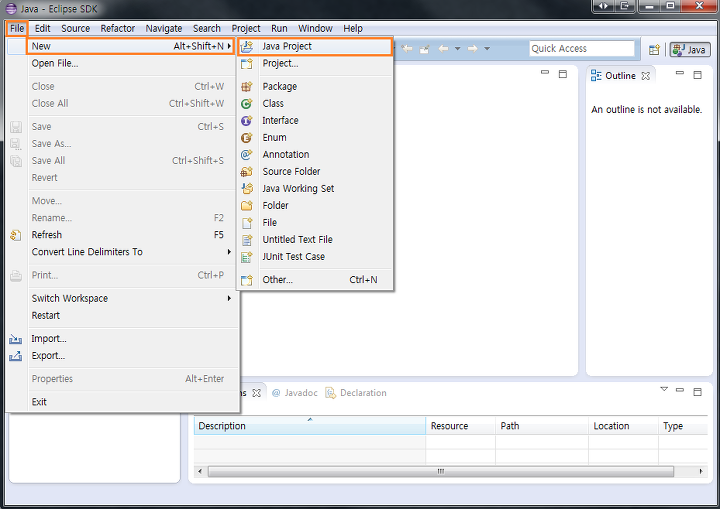
Task: Click the Annotation @ icon
Action: coord(247,154)
